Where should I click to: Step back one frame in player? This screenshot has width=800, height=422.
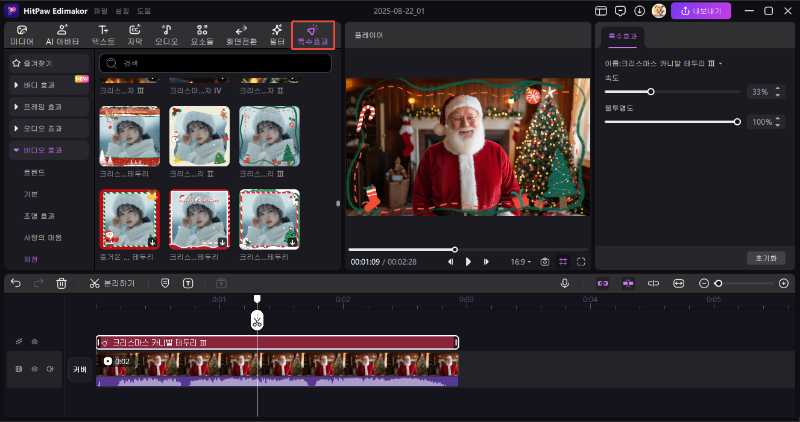point(451,262)
